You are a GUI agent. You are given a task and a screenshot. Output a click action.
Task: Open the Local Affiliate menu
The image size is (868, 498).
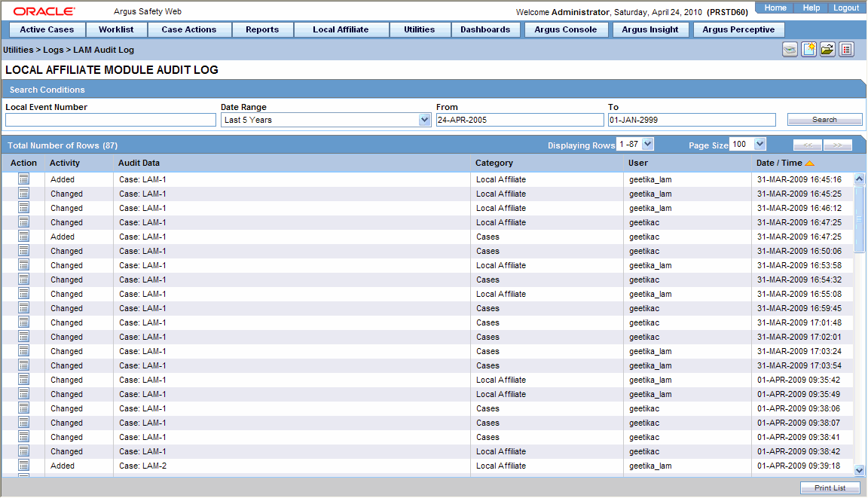[341, 29]
